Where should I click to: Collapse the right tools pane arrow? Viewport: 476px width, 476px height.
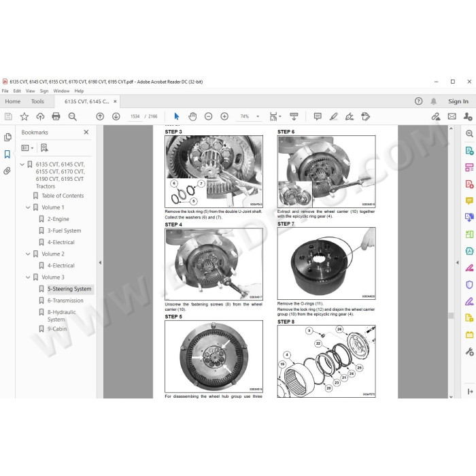[457, 262]
